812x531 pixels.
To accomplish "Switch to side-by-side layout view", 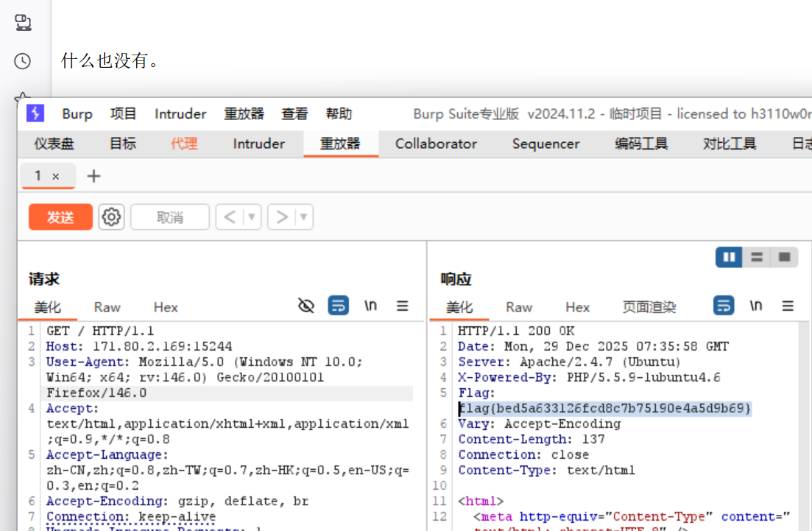I will click(729, 257).
